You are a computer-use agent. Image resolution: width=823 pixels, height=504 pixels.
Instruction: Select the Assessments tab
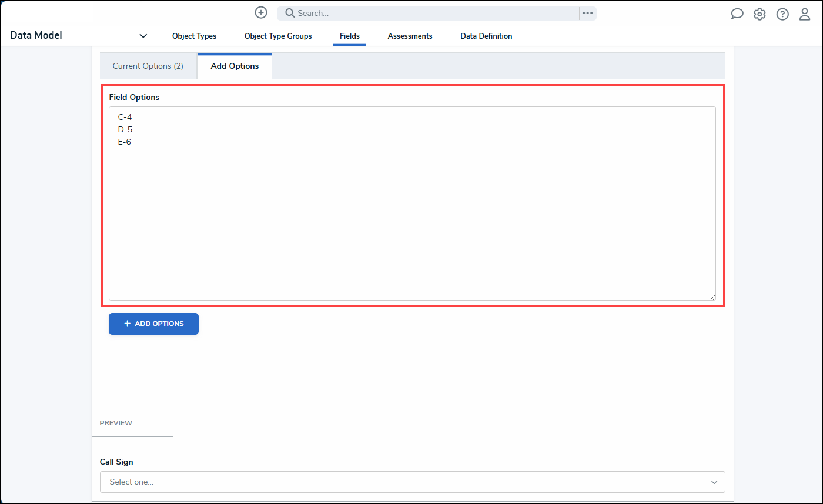point(410,36)
